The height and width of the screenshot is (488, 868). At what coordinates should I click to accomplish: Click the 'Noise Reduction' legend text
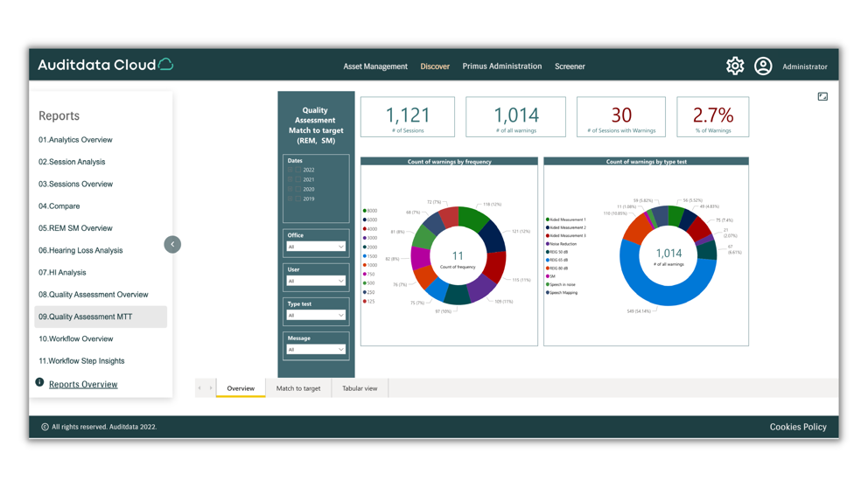pyautogui.click(x=563, y=244)
